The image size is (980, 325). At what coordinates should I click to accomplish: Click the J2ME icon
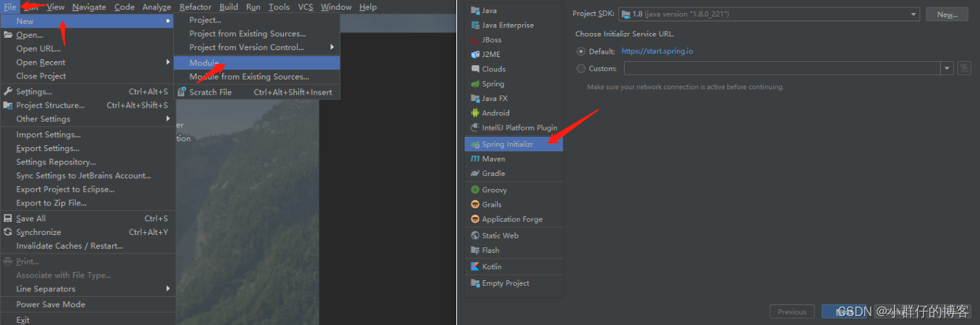(475, 54)
